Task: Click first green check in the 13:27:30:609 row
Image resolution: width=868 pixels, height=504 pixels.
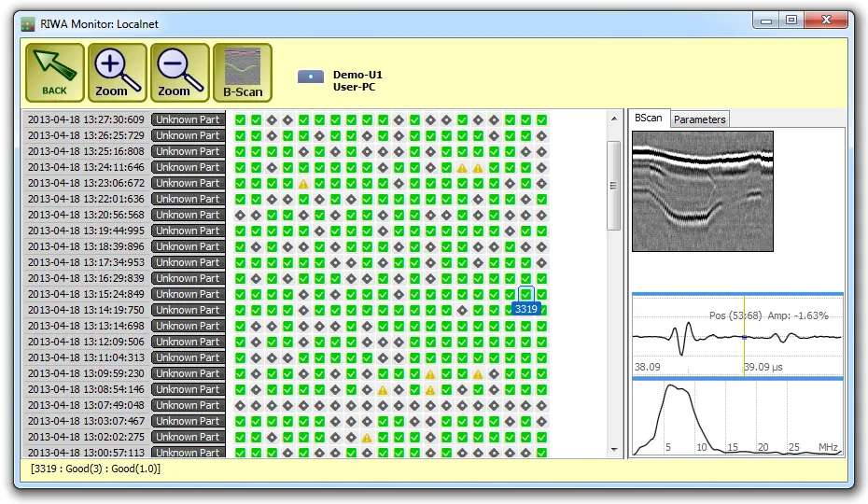Action: coord(240,120)
